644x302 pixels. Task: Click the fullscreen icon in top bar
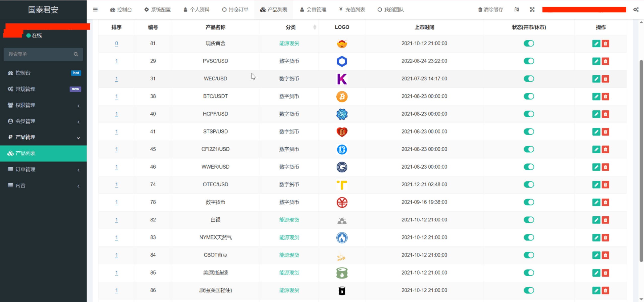pos(532,10)
